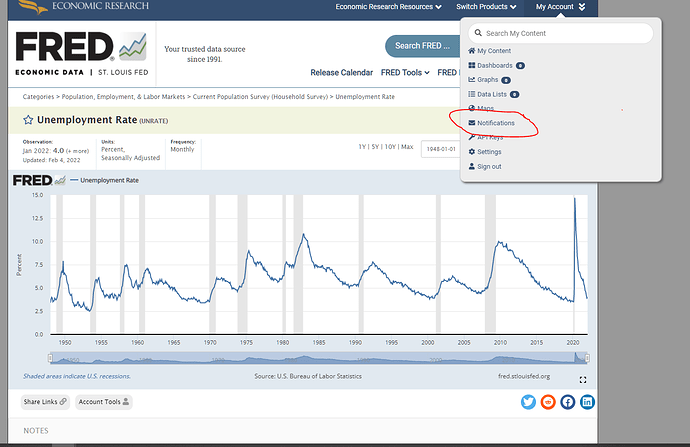
Task: Open Dashboards in account menu
Action: click(x=494, y=65)
